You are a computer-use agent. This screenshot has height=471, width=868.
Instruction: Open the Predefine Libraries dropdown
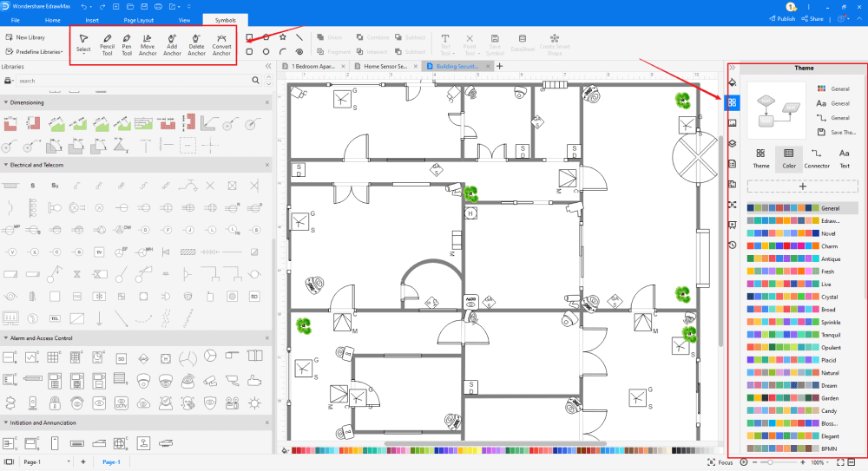pos(35,52)
